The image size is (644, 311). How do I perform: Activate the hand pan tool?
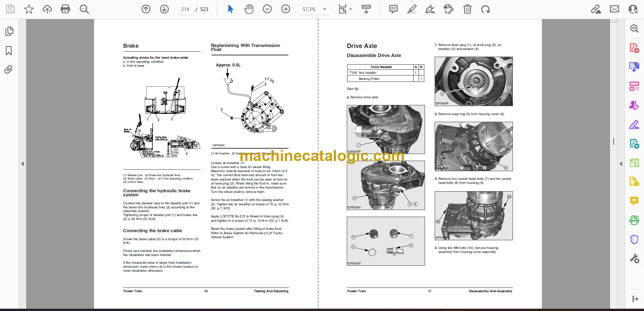click(249, 9)
